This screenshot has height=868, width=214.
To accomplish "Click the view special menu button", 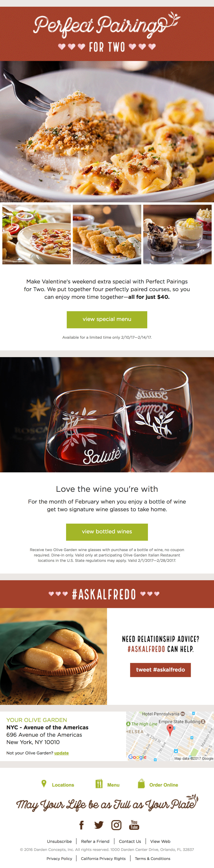I will click(107, 319).
